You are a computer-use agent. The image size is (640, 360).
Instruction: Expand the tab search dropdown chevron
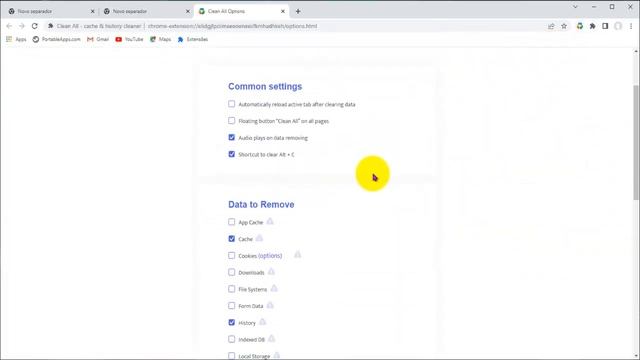[x=575, y=7]
